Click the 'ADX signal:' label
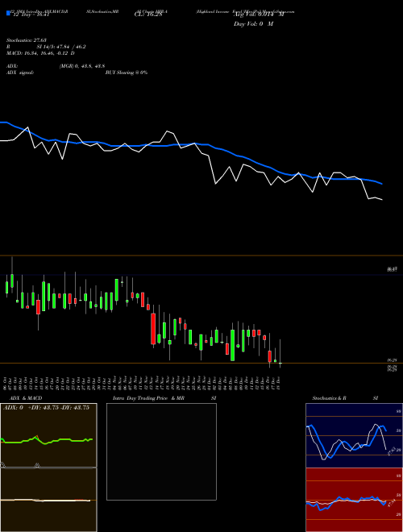This screenshot has width=403, height=532. pos(20,73)
